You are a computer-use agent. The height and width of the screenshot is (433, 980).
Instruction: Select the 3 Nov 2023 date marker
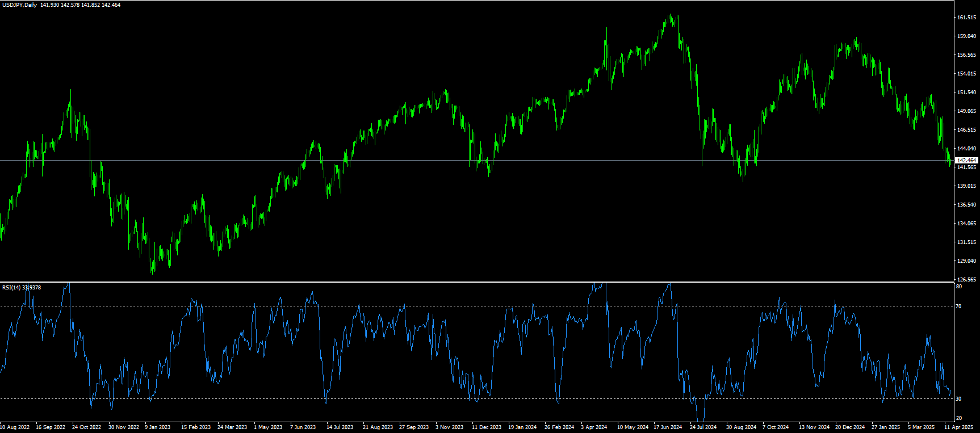tap(450, 427)
